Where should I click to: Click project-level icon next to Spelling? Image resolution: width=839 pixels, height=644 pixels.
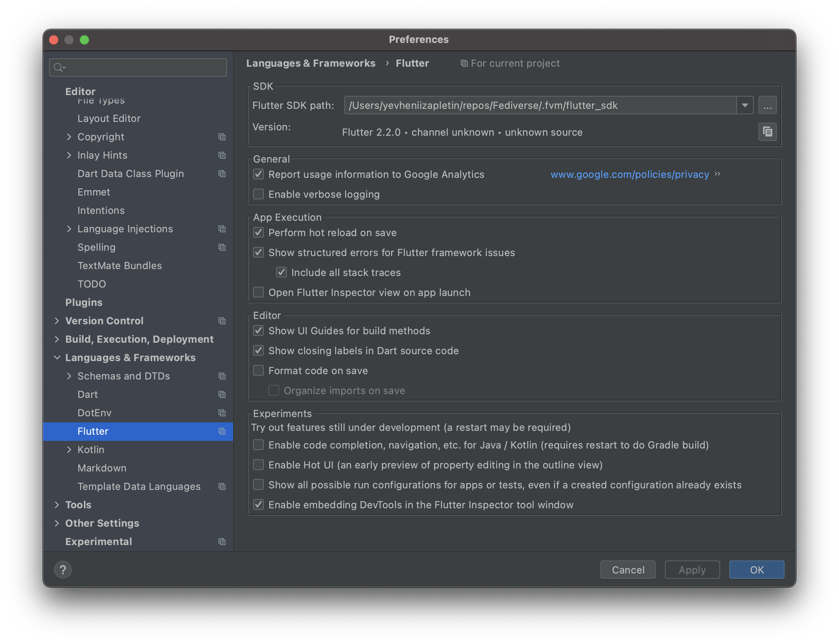222,247
